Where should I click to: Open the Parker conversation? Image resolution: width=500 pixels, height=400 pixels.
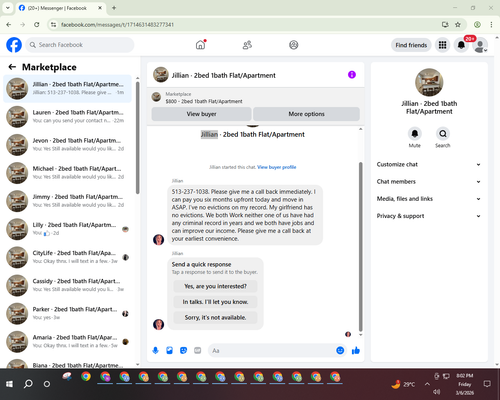click(67, 313)
